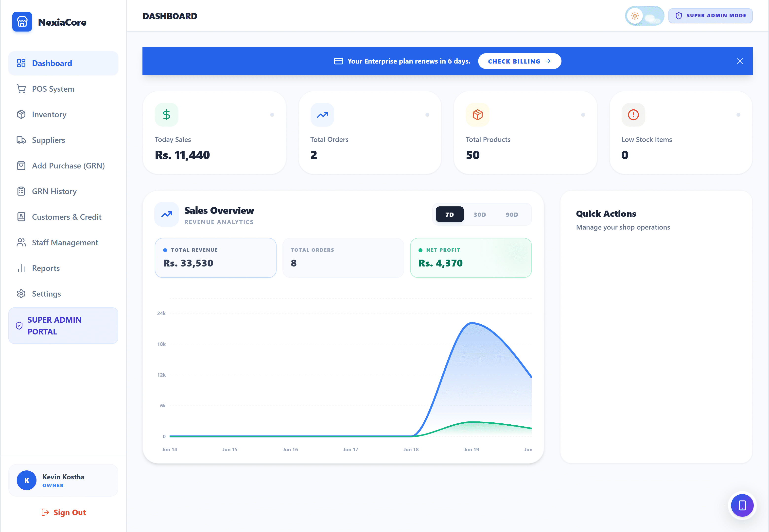
Task: Click the Quick Actions heading
Action: (606, 214)
